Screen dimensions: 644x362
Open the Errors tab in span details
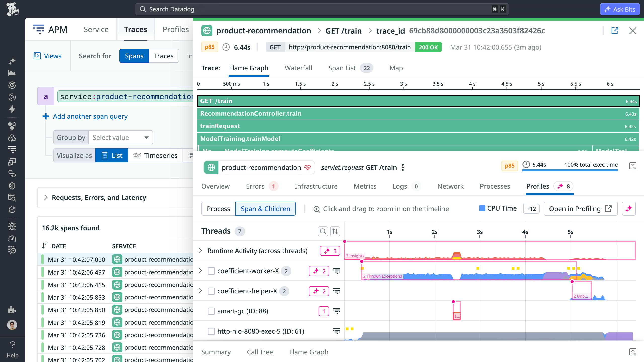(255, 186)
